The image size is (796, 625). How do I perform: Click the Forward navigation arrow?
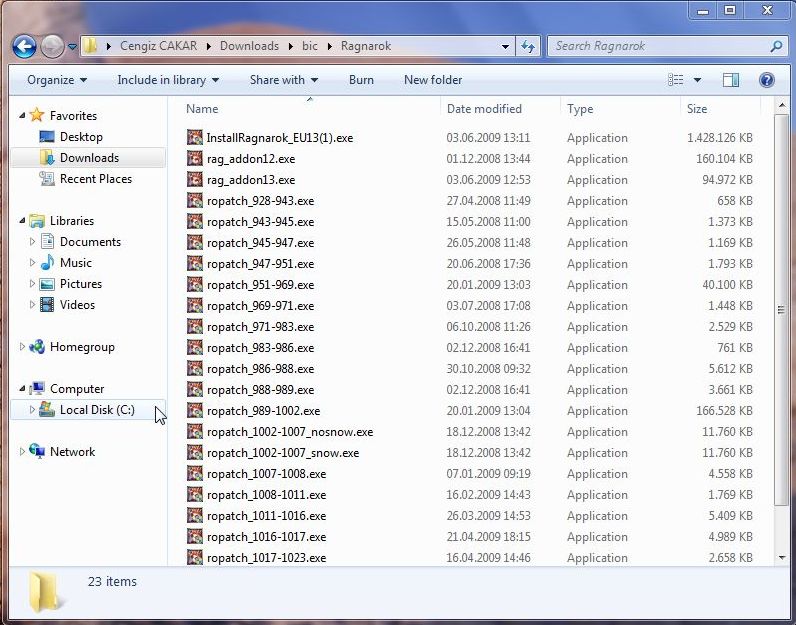[x=52, y=47]
